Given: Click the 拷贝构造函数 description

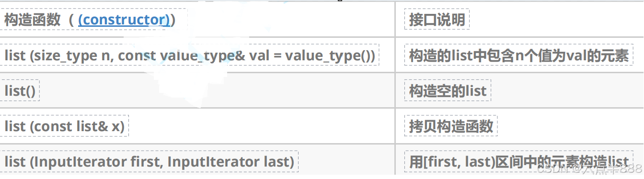Looking at the screenshot, I should (451, 126).
